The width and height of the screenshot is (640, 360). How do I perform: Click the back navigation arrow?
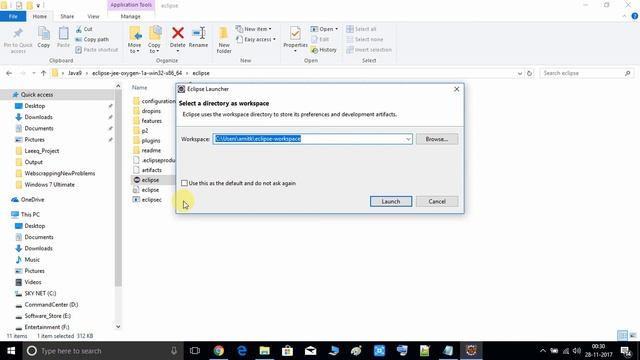[x=9, y=73]
